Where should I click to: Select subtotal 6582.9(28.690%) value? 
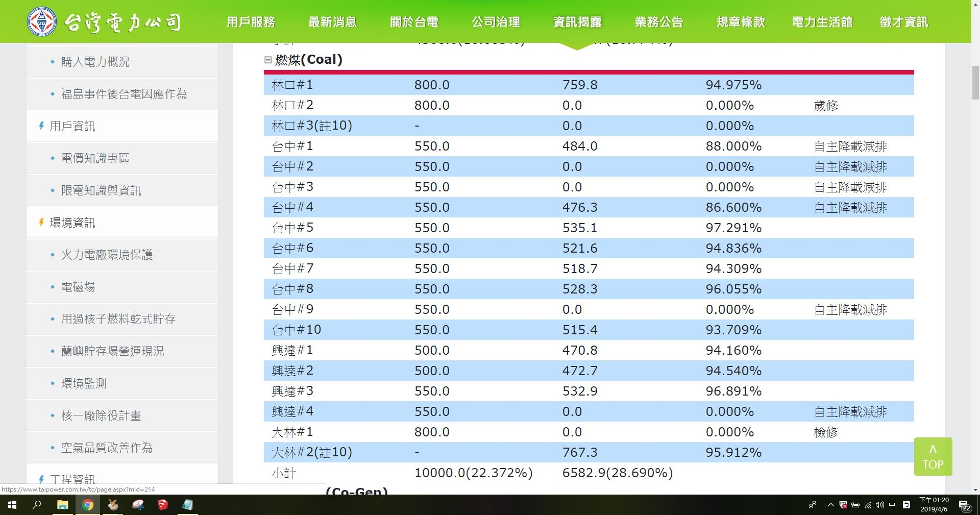pyautogui.click(x=618, y=473)
